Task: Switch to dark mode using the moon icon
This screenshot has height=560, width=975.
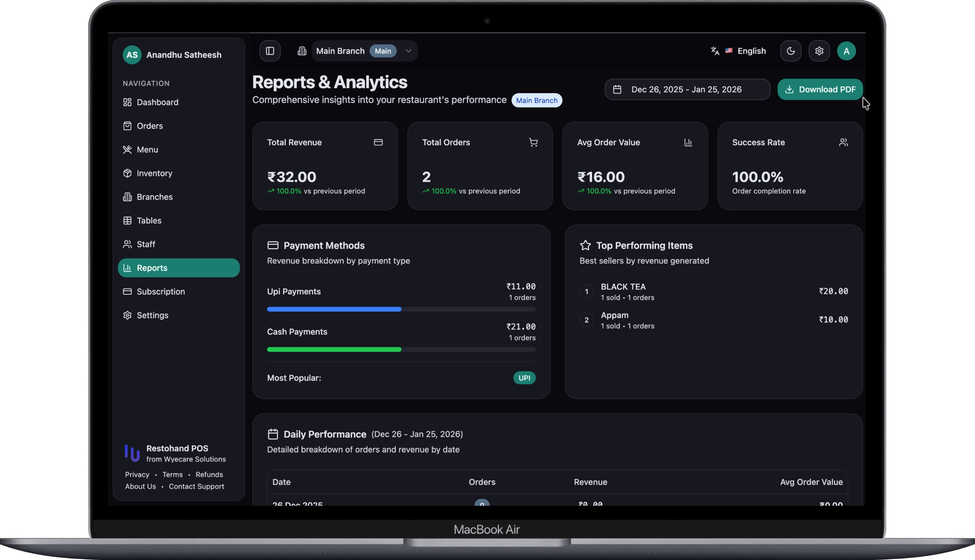Action: coord(790,51)
